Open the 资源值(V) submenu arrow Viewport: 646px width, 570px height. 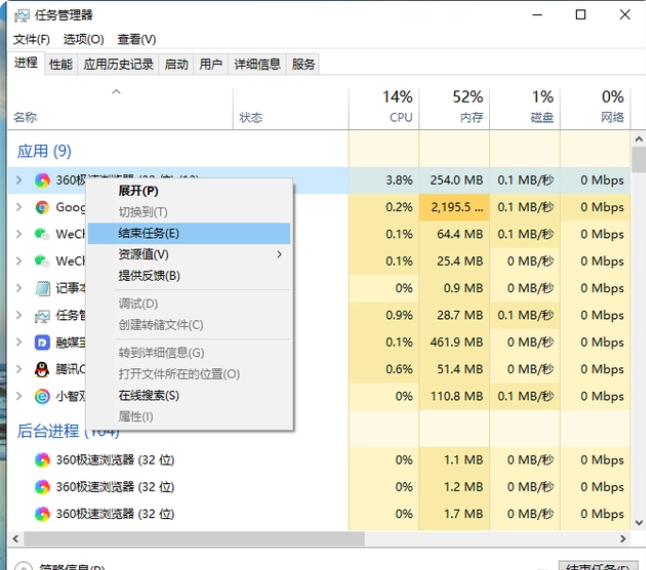pyautogui.click(x=279, y=255)
